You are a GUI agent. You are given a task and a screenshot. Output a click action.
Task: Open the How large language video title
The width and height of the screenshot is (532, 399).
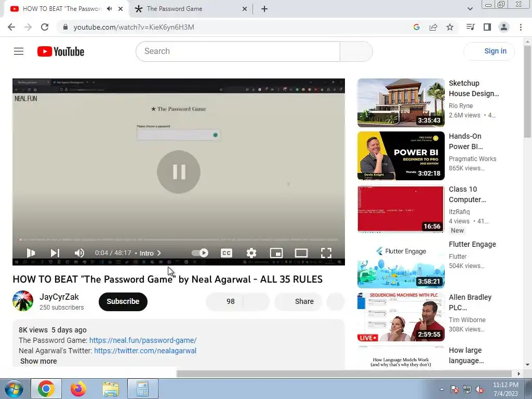pos(466,355)
